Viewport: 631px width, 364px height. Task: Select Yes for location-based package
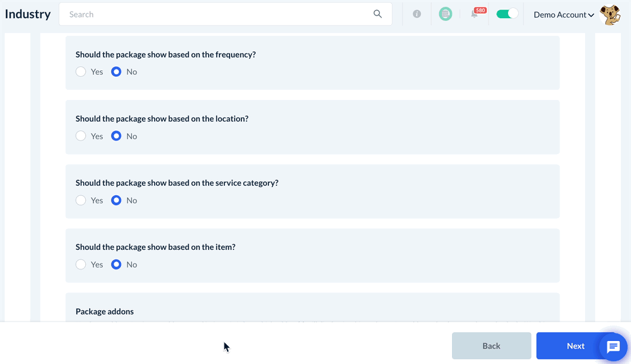[81, 136]
